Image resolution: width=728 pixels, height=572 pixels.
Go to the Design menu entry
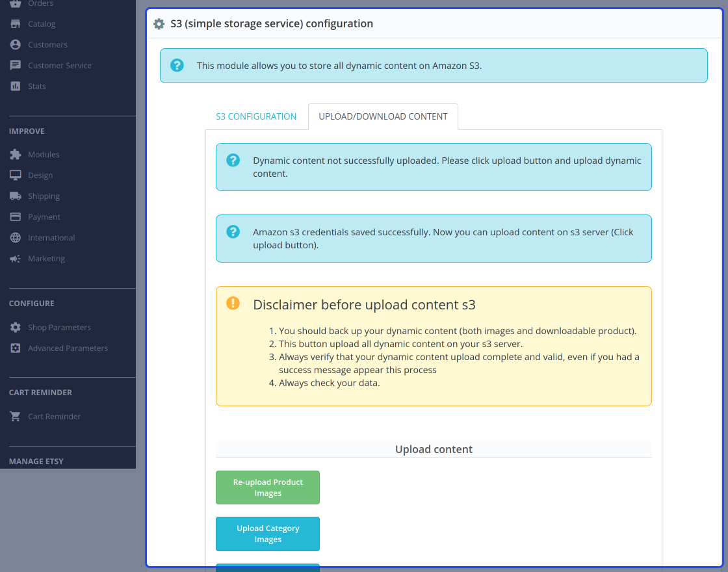40,175
